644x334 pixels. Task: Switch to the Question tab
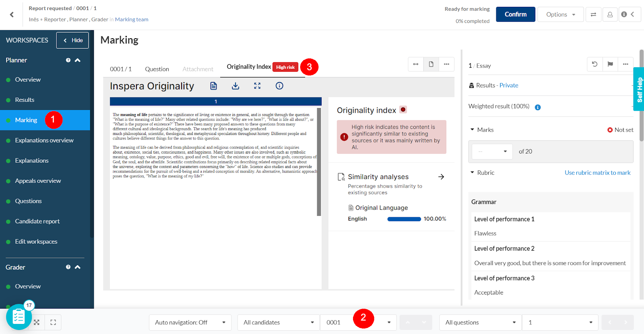pyautogui.click(x=157, y=69)
